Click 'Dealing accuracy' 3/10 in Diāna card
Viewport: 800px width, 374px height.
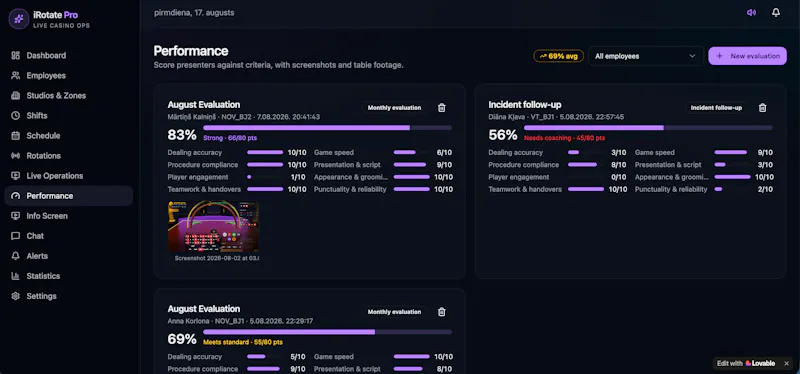point(557,153)
